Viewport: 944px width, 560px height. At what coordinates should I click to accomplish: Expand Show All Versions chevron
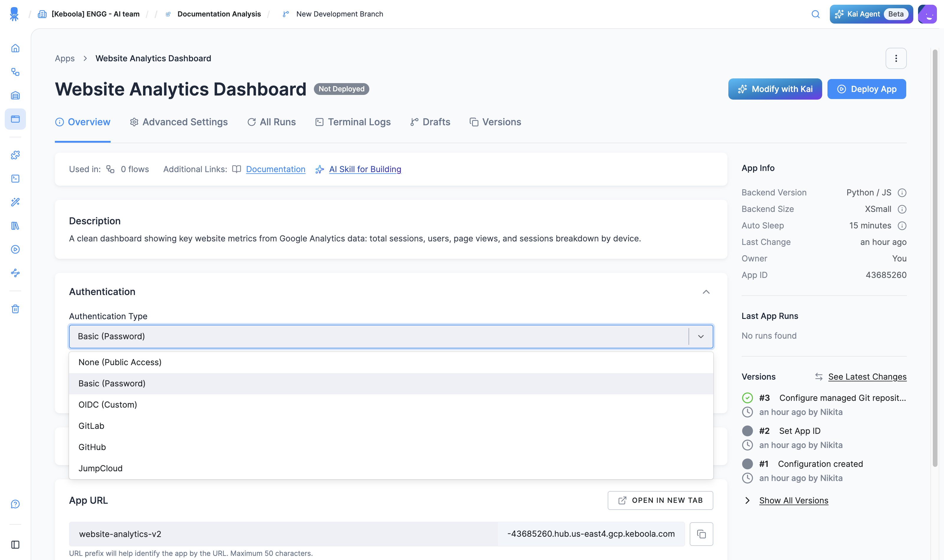tap(747, 500)
